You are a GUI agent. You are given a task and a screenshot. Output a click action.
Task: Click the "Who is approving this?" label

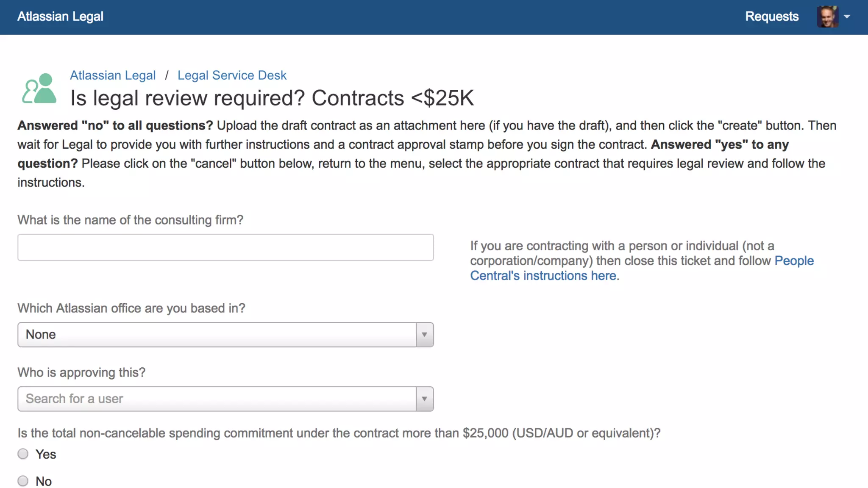click(x=81, y=372)
